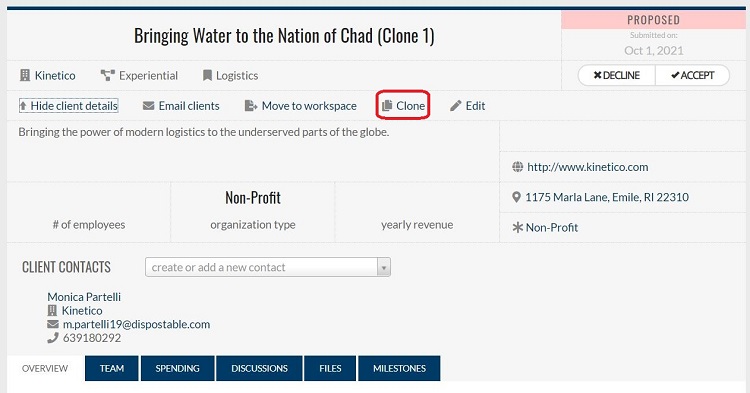Viewport: 750px width, 393px height.
Task: Open the contact dropdown arrow
Action: tap(384, 267)
